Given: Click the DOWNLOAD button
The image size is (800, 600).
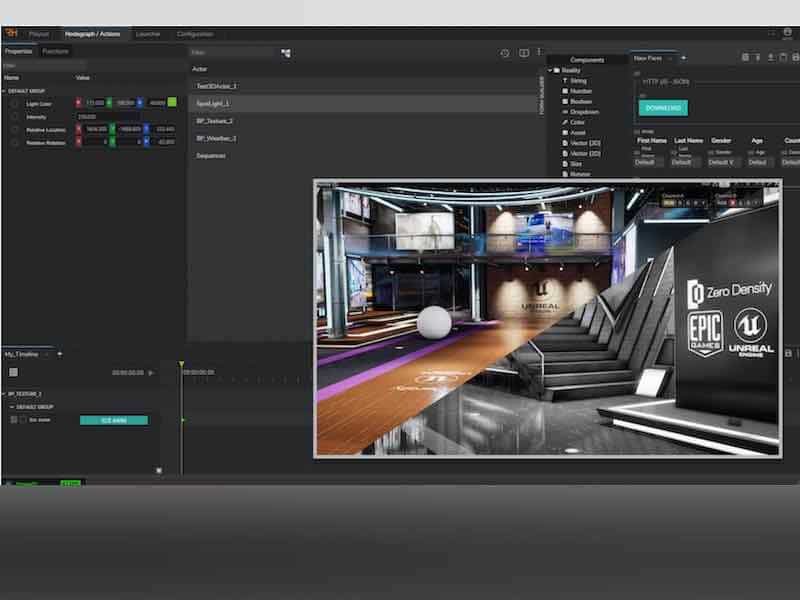Looking at the screenshot, I should click(x=663, y=108).
